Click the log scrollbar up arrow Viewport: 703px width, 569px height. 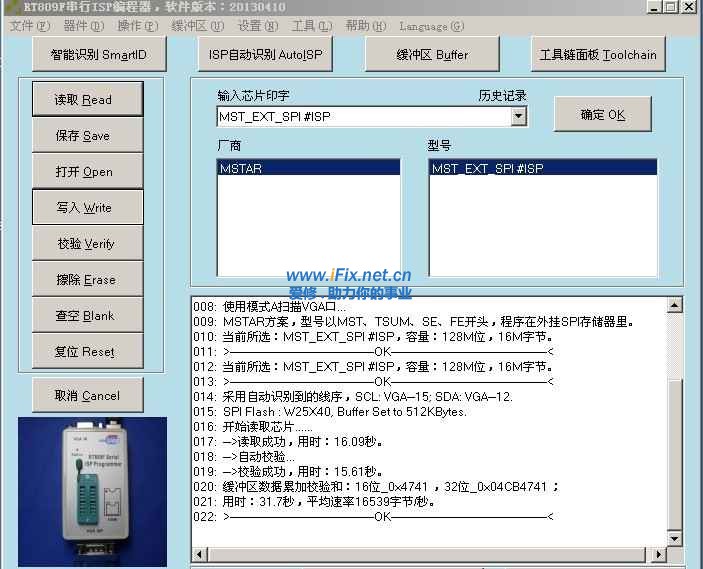point(674,306)
